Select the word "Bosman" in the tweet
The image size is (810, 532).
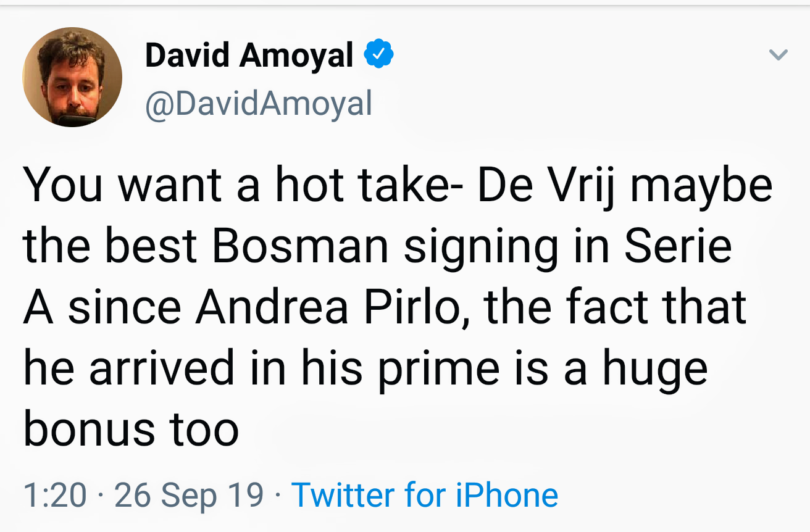click(x=300, y=246)
